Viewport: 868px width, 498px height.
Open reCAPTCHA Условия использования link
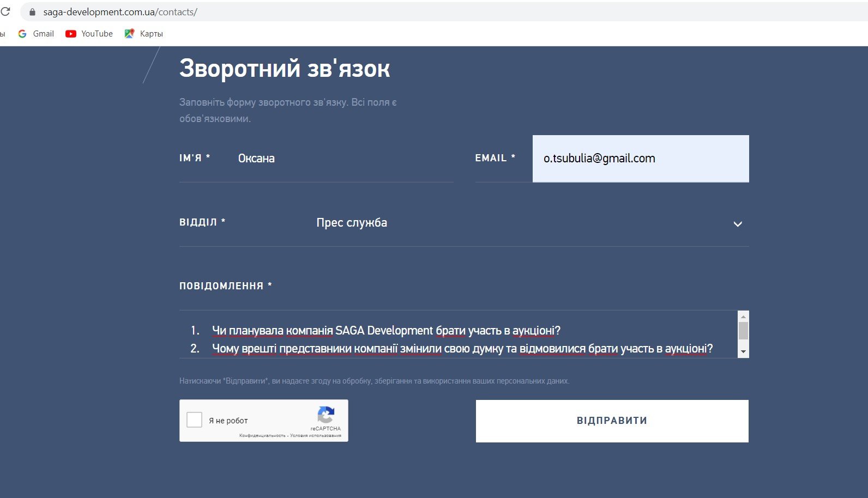(x=316, y=436)
